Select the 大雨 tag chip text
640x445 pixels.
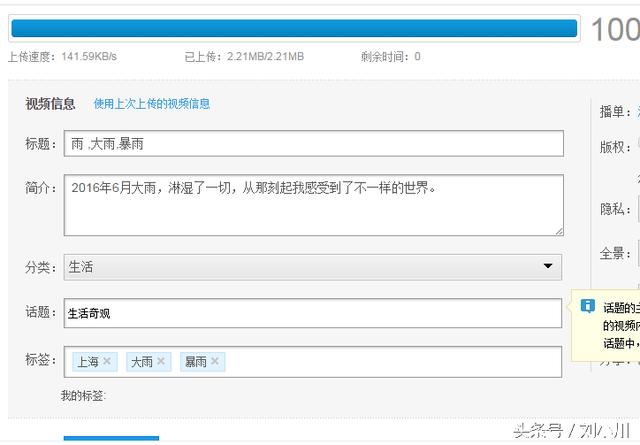(142, 361)
